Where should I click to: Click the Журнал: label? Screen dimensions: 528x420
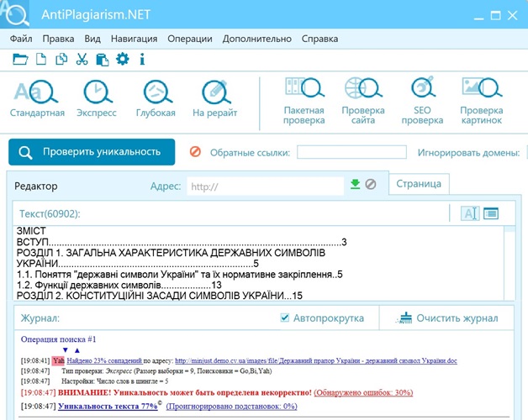point(40,318)
